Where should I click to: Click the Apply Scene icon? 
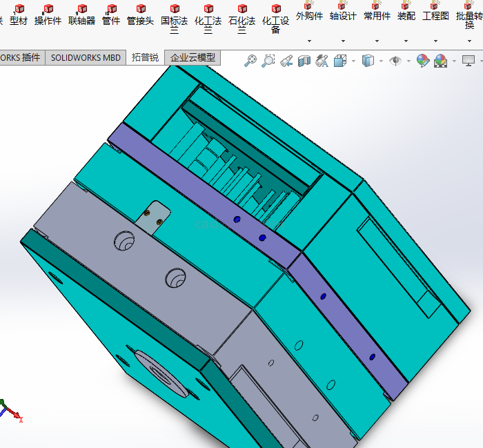439,61
